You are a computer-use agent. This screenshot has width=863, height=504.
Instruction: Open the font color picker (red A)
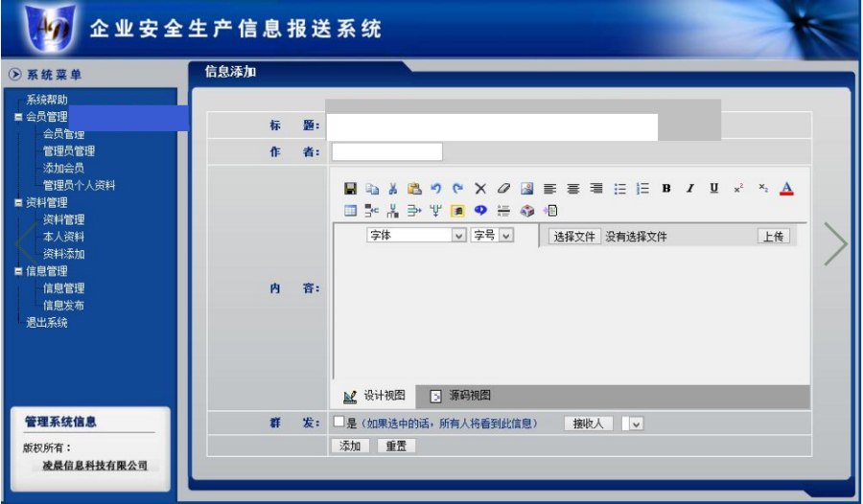pyautogui.click(x=786, y=188)
